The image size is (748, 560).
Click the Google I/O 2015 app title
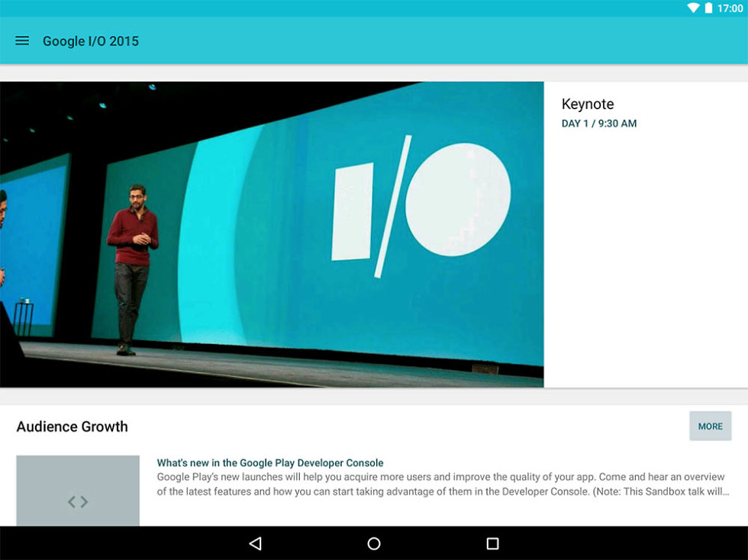pos(91,41)
